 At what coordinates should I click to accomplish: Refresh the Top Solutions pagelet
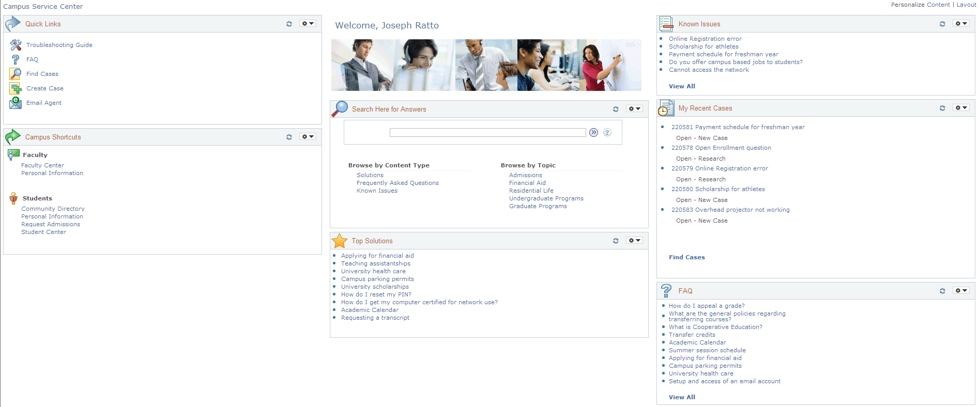pyautogui.click(x=616, y=241)
